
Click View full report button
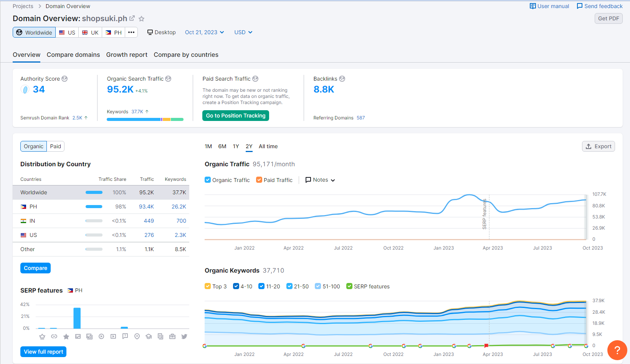(x=43, y=352)
